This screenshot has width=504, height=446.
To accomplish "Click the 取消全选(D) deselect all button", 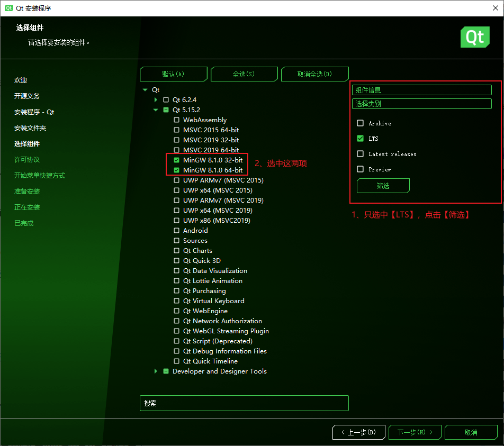I will [x=314, y=74].
